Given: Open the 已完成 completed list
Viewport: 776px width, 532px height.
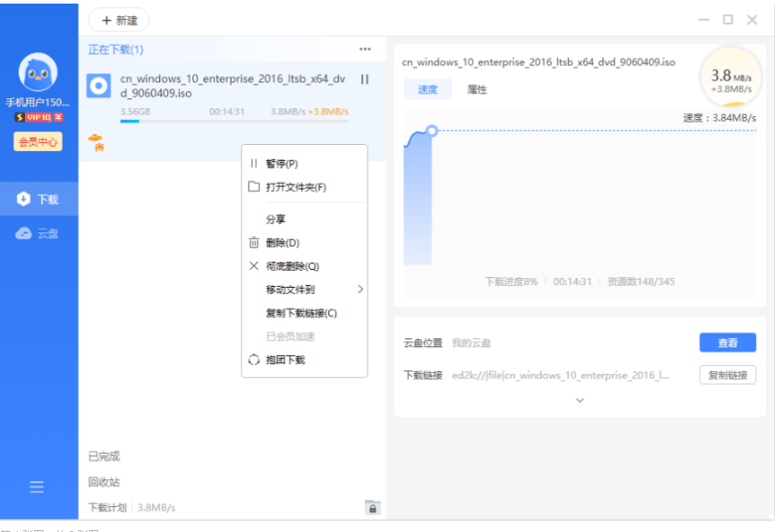Looking at the screenshot, I should point(104,456).
